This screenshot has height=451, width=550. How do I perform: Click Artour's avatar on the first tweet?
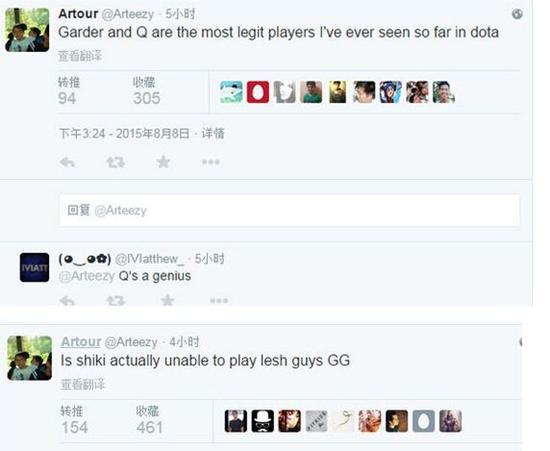click(27, 30)
